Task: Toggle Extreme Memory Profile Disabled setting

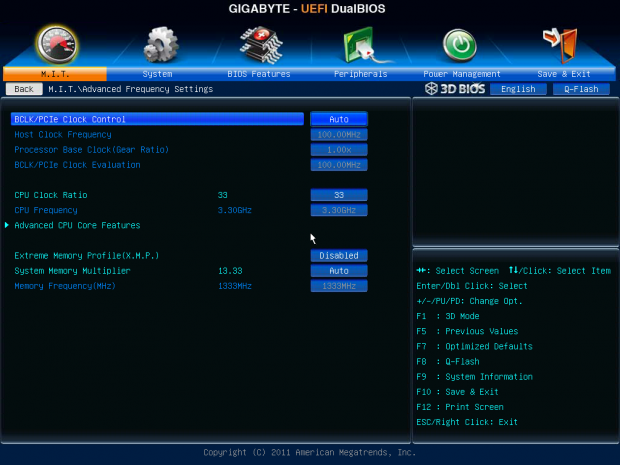Action: pyautogui.click(x=339, y=255)
